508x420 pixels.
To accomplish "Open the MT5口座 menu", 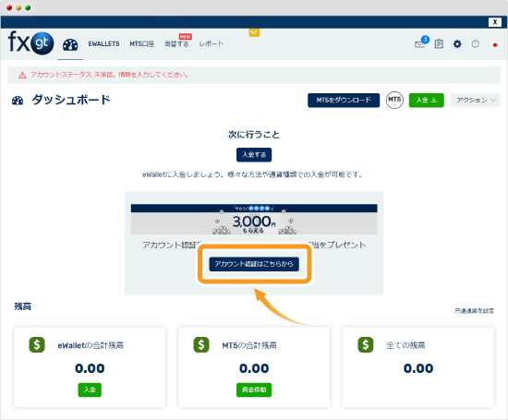I will [142, 44].
